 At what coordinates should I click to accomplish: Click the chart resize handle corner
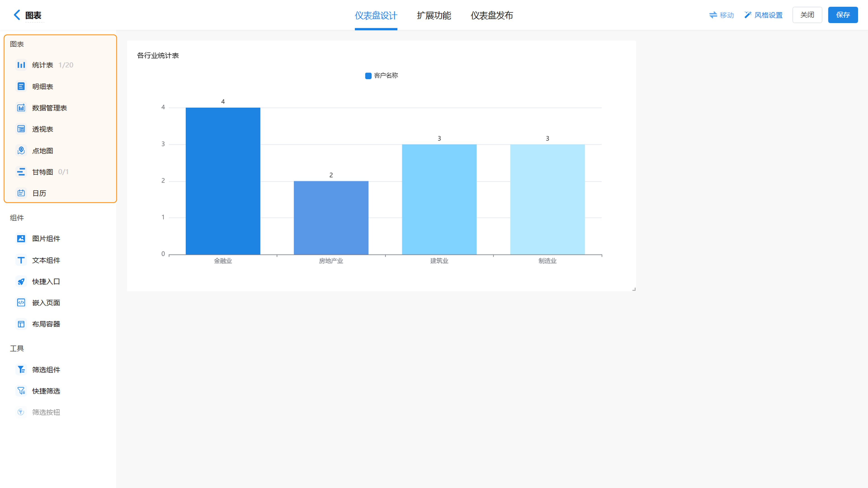634,289
